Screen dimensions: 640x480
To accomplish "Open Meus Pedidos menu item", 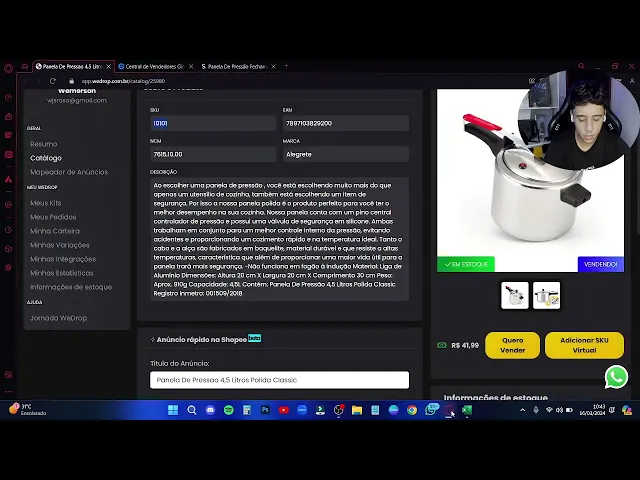I will 53,217.
